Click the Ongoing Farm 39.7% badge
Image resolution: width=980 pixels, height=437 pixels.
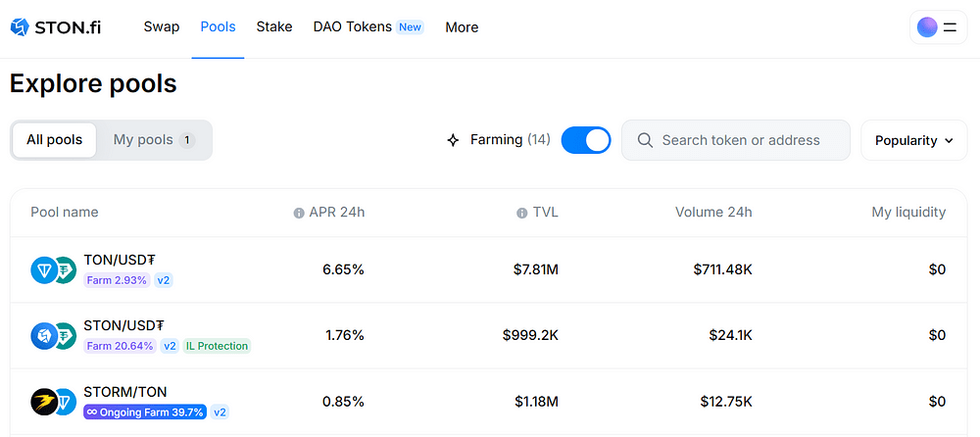[x=145, y=413]
